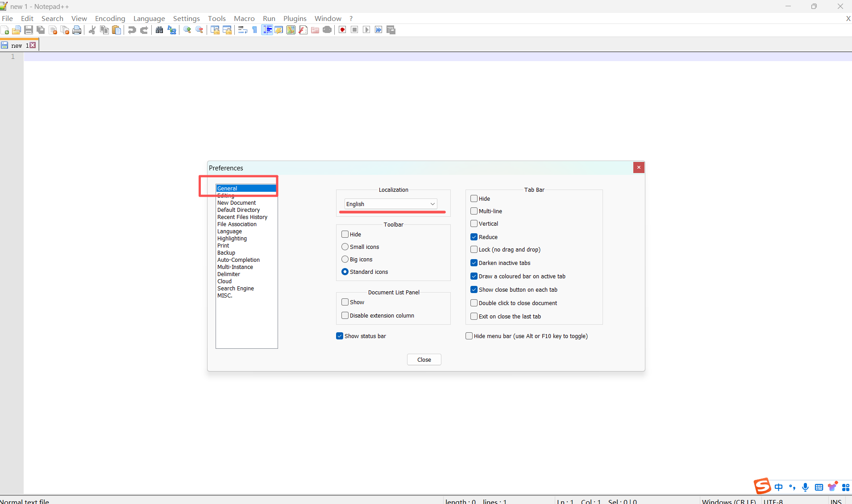Cut the selection with the scissors icon
The height and width of the screenshot is (504, 852).
[x=92, y=30]
